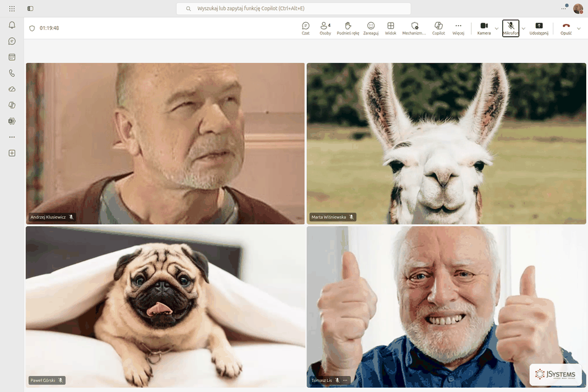Expand microphone options chevron next to Mikrofon

click(524, 29)
